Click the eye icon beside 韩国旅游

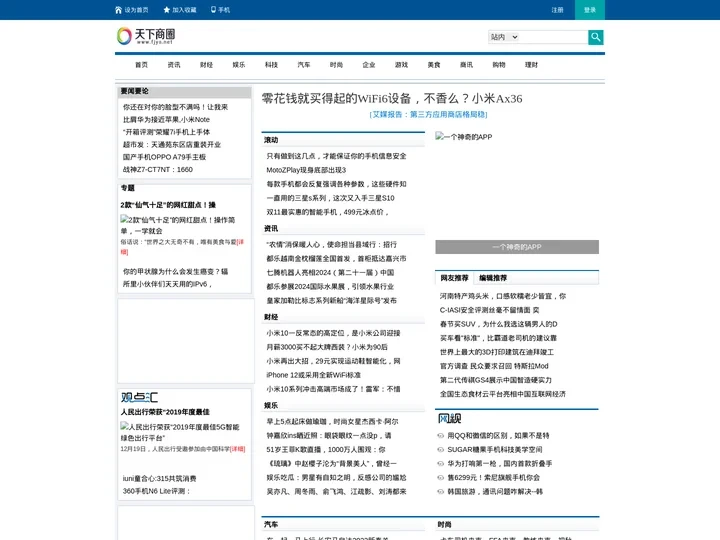(x=441, y=492)
